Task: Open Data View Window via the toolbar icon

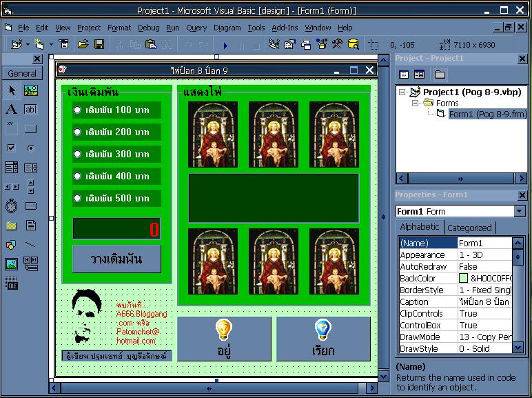Action: pos(353,44)
